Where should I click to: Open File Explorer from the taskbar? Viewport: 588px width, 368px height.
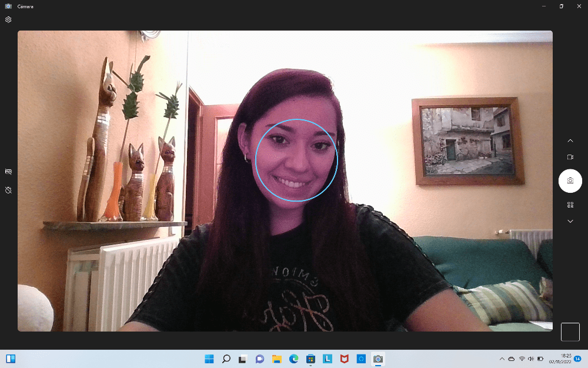tap(277, 359)
